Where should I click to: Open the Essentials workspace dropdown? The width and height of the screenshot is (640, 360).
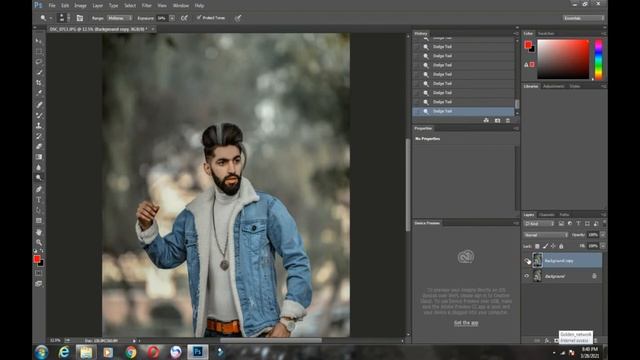[x=583, y=18]
